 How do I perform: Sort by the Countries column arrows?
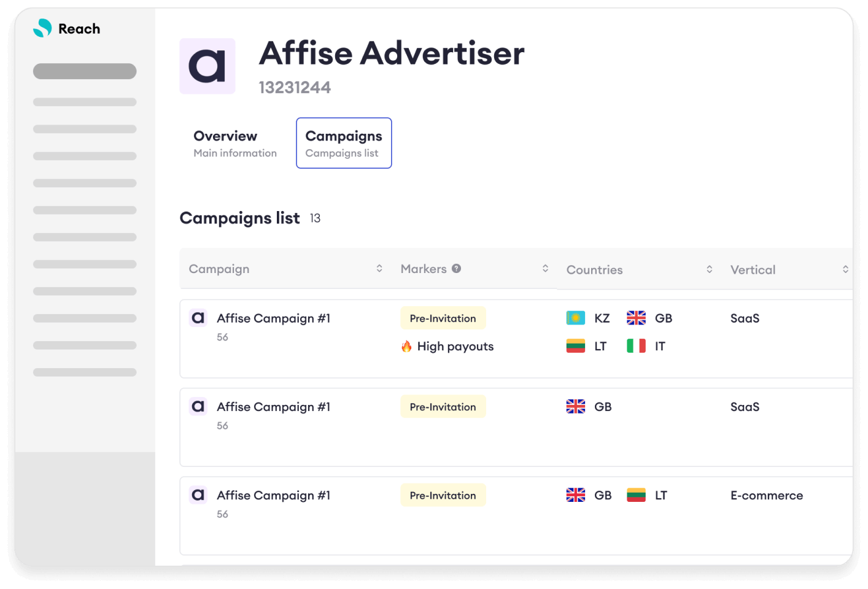(x=709, y=269)
